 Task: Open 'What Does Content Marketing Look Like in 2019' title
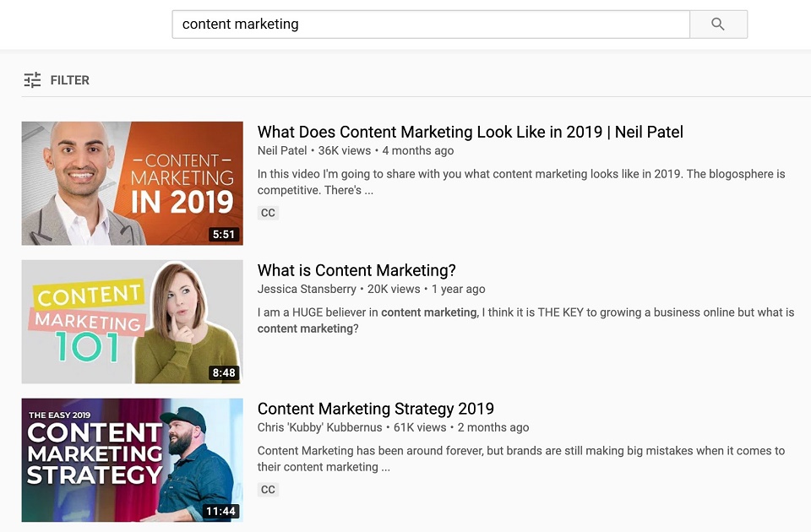471,132
